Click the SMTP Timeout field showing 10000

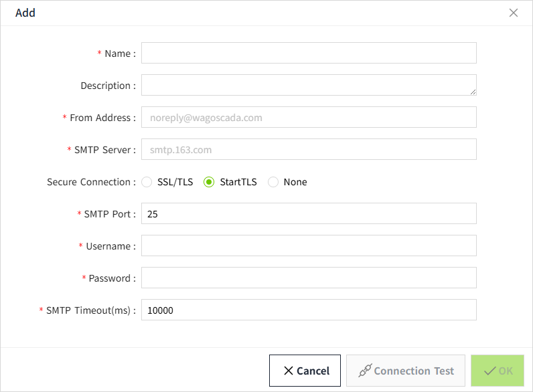tap(309, 310)
